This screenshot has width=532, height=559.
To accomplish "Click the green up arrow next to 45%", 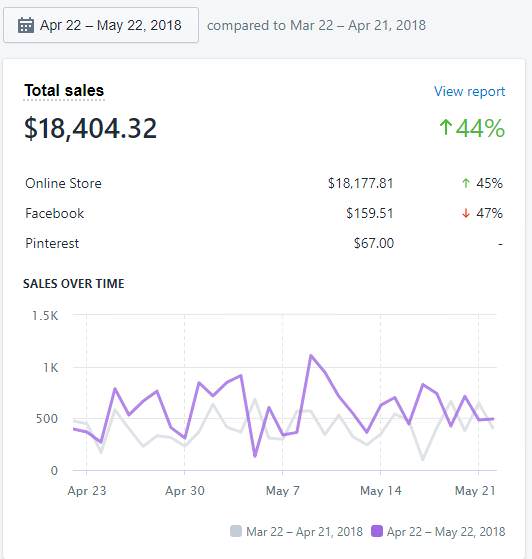I will tap(466, 183).
